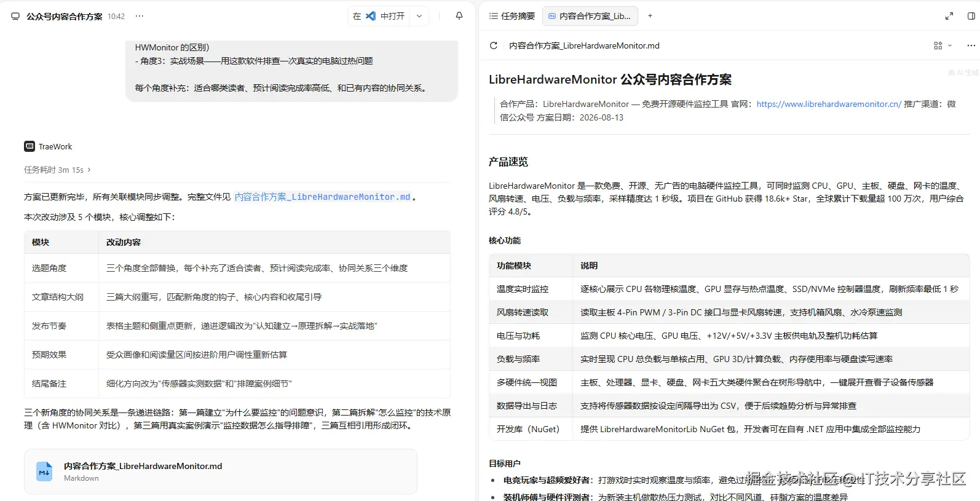Screen dimensions: 980x501
Task: Click the Markdown file attachment card
Action: pyautogui.click(x=221, y=471)
